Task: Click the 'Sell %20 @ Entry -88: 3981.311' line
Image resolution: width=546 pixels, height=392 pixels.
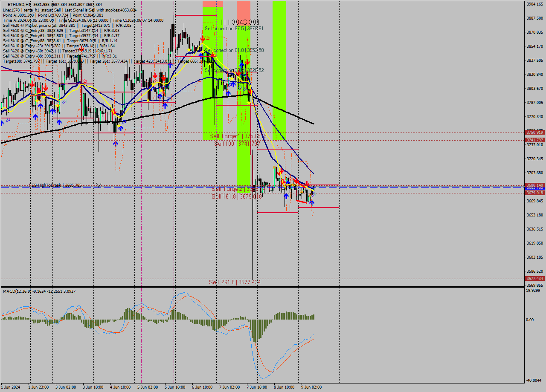Action: point(59,56)
